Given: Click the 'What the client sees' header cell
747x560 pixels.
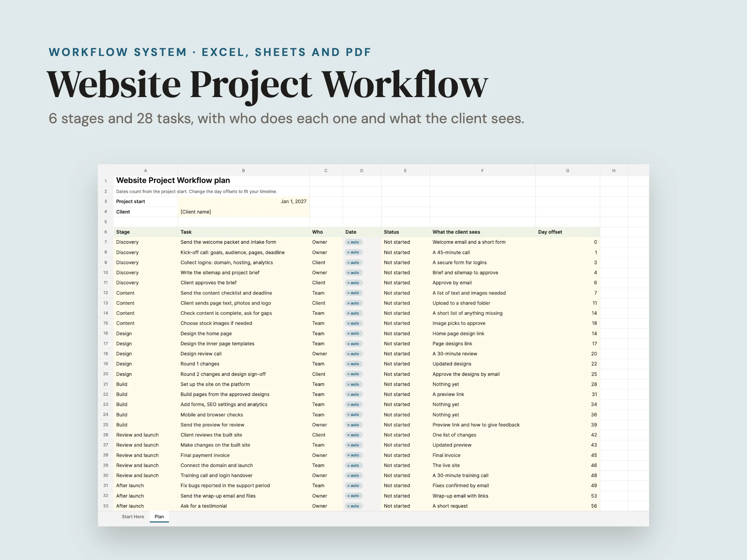Looking at the screenshot, I should point(483,232).
